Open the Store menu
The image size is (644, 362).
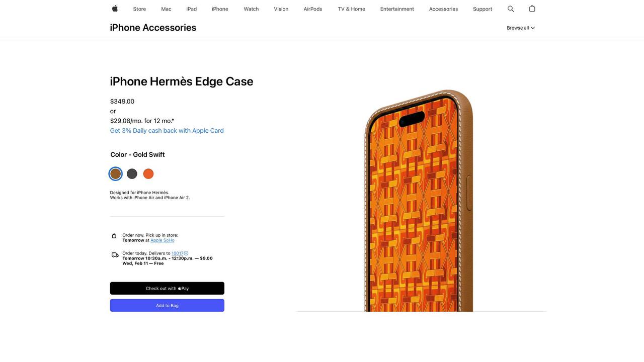tap(139, 9)
